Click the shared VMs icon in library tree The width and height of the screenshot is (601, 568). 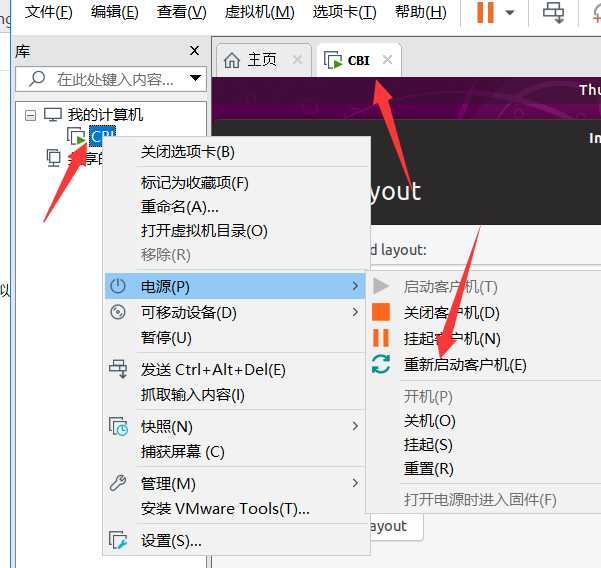pos(53,158)
